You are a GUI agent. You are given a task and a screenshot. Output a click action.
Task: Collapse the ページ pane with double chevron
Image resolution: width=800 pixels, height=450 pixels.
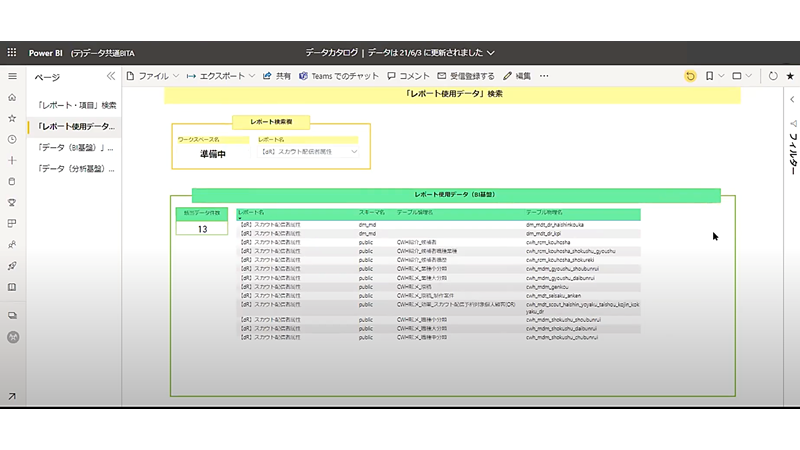[x=111, y=77]
